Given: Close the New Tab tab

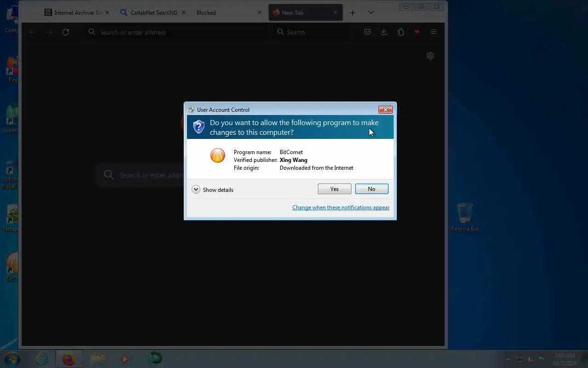Looking at the screenshot, I should point(335,13).
